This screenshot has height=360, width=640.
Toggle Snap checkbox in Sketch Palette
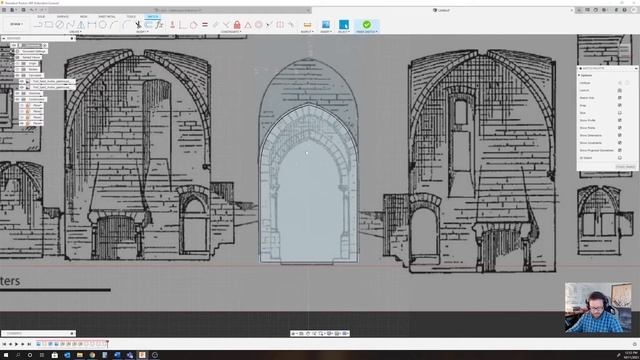click(x=620, y=105)
